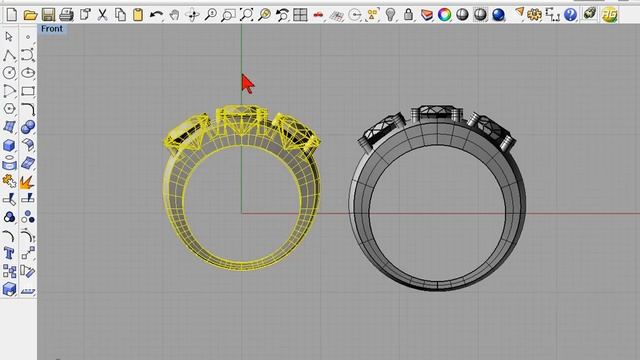Viewport: 640px width, 360px height.
Task: Select the Trim tool
Action: coord(9,199)
